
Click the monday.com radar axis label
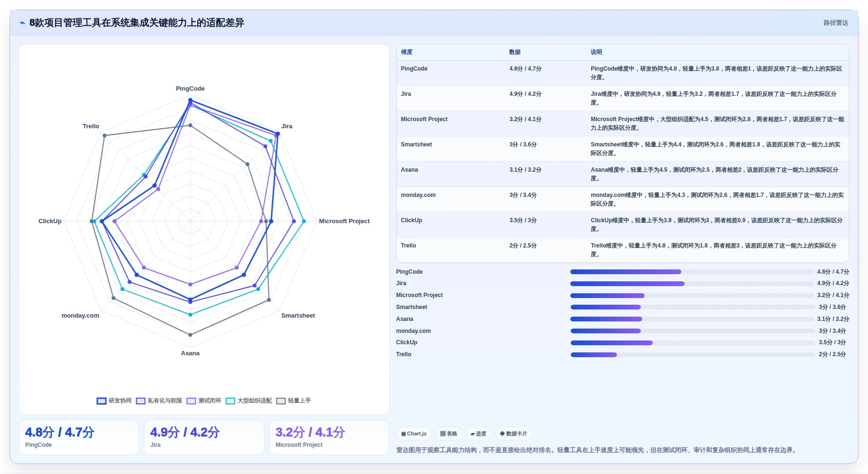81,316
